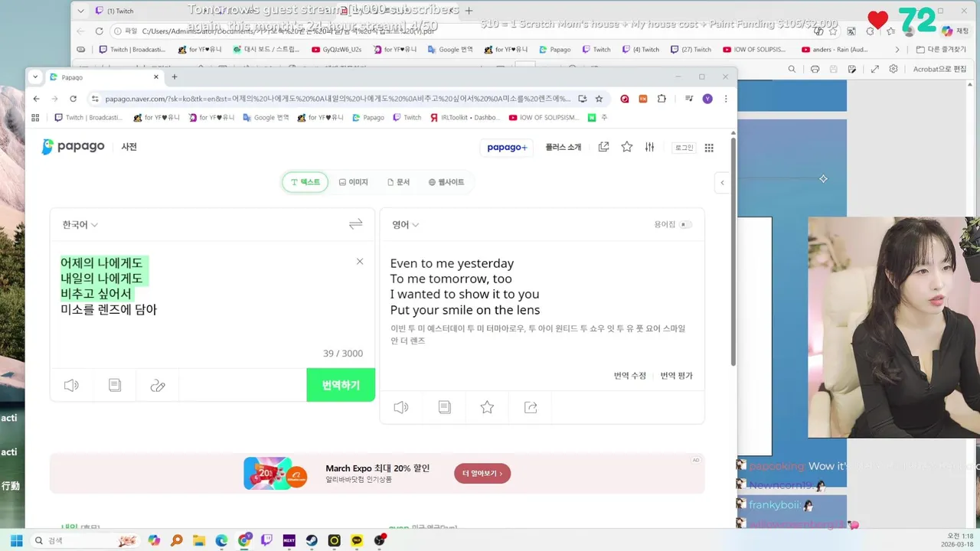Image resolution: width=980 pixels, height=551 pixels.
Task: Toggle the 용어집 glossary switch
Action: [686, 224]
